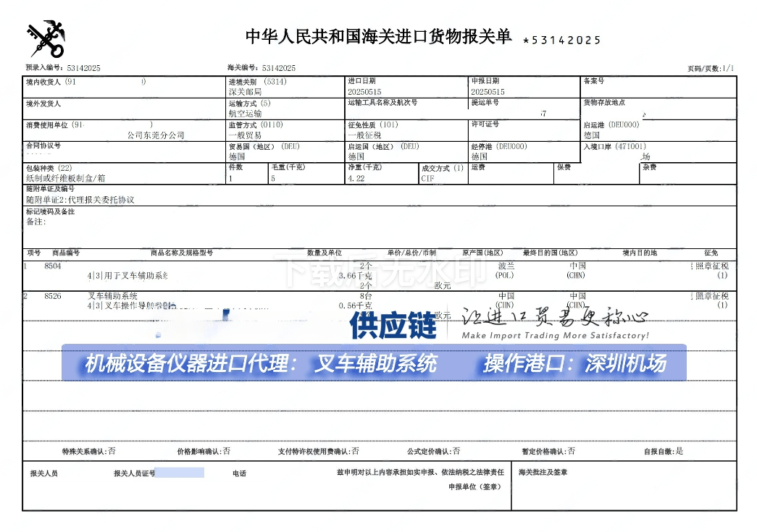
Task: Click the 代理报关委托协议 attachment entry
Action: point(80,200)
